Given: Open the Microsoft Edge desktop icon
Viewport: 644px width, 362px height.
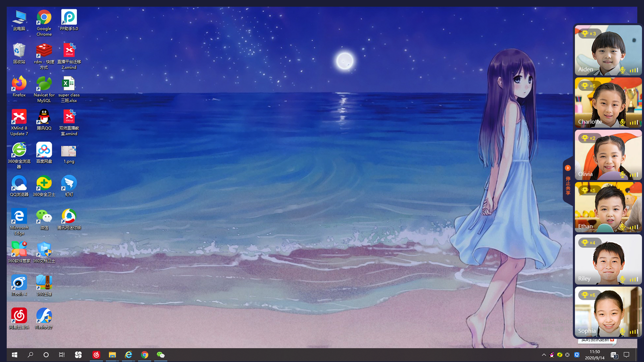Looking at the screenshot, I should click(19, 222).
